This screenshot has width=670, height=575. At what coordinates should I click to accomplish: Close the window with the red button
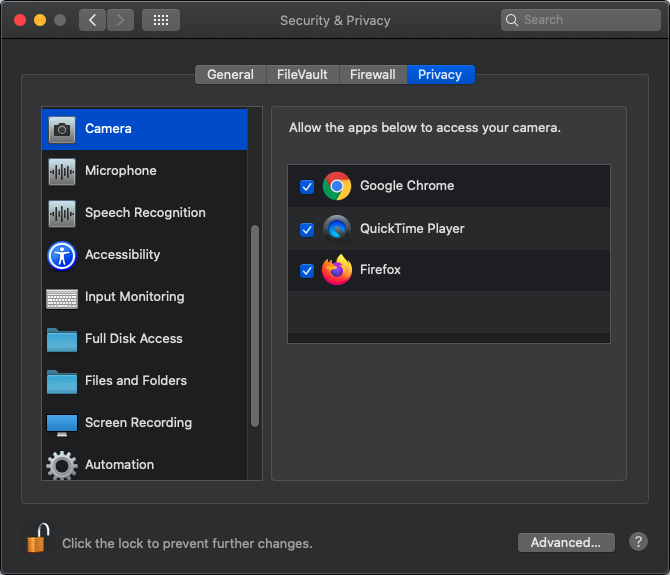pos(20,20)
